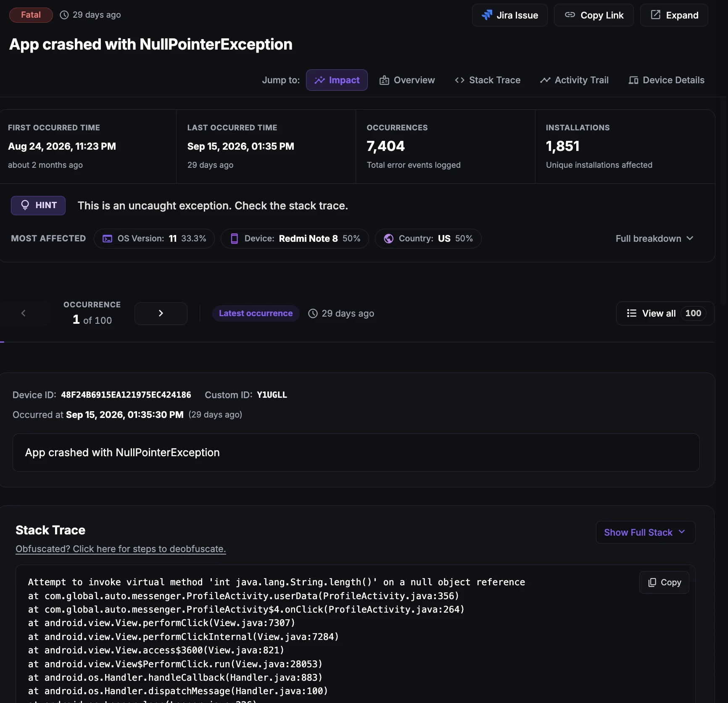Jump to the Overview section

pyautogui.click(x=407, y=80)
